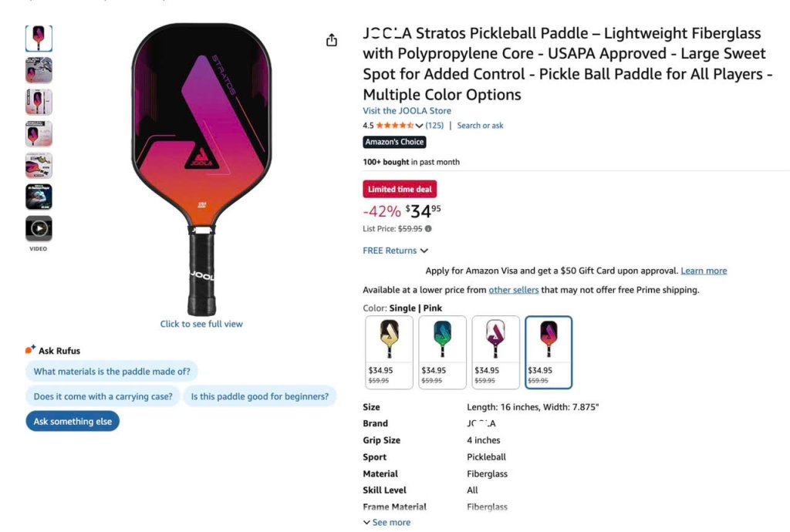Visit the JOOLA Store link
Image resolution: width=790 pixels, height=532 pixels.
(x=407, y=111)
